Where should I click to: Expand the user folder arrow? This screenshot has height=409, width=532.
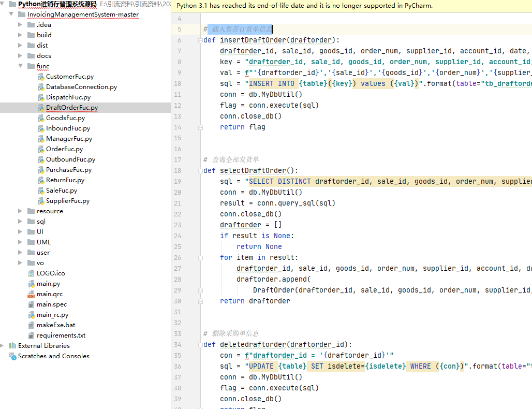tap(20, 253)
